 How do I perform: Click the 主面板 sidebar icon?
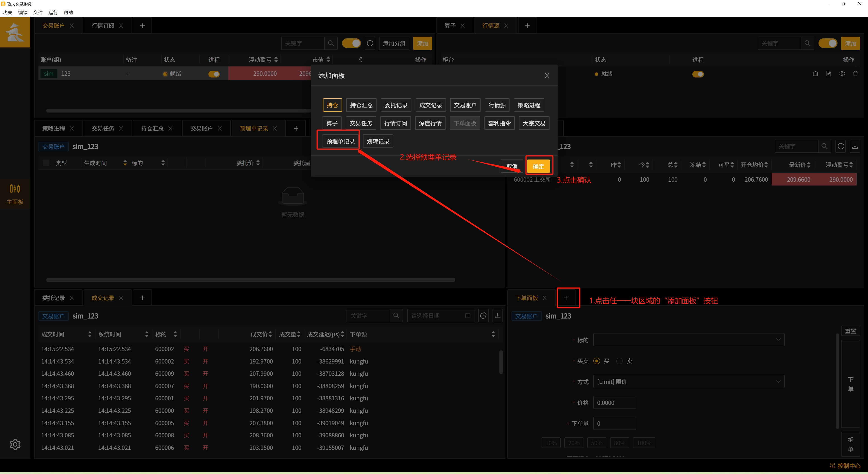15,194
